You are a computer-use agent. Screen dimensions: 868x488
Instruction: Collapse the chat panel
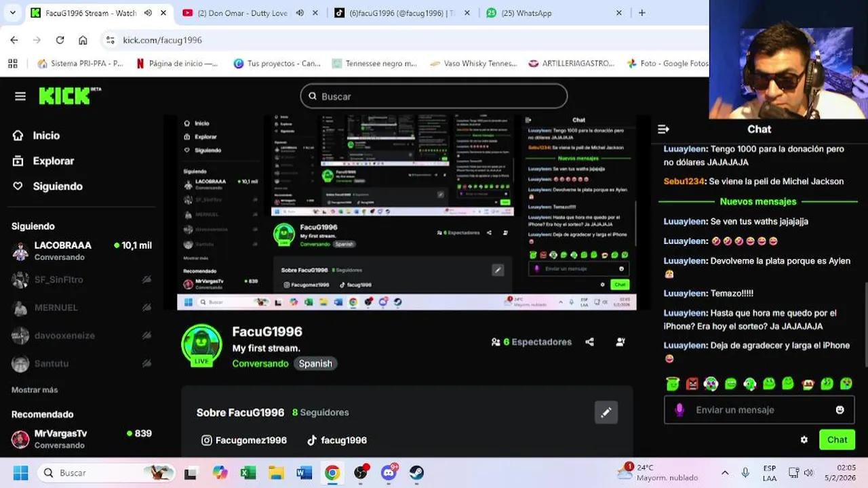coord(663,129)
